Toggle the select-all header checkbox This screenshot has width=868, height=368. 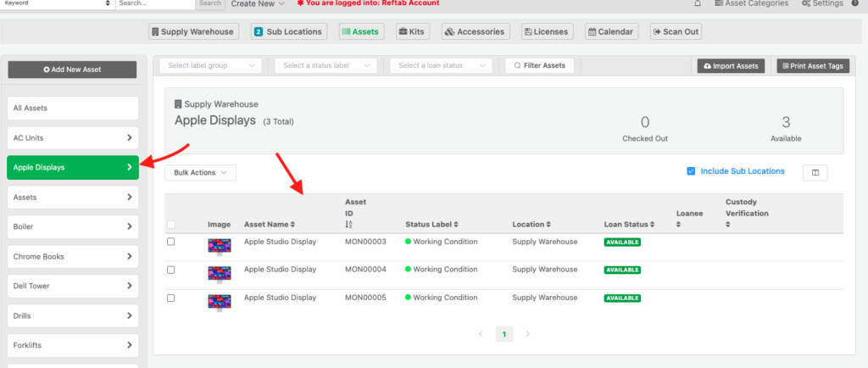(171, 225)
